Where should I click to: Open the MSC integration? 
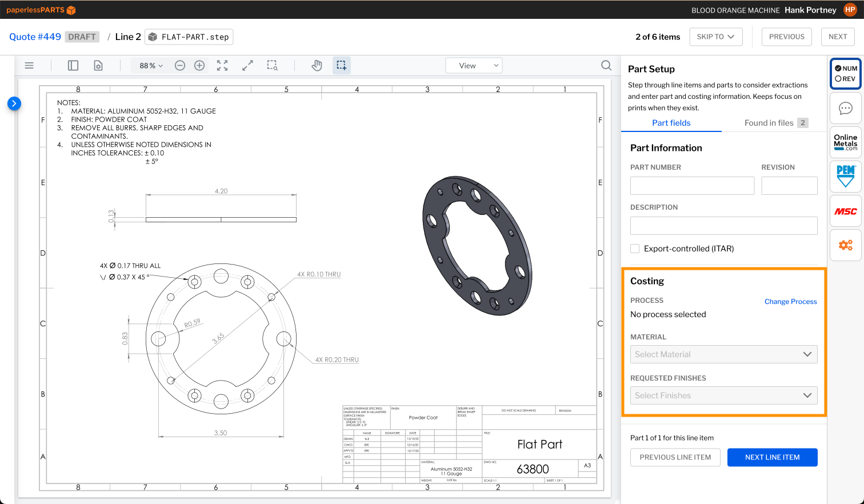[846, 211]
